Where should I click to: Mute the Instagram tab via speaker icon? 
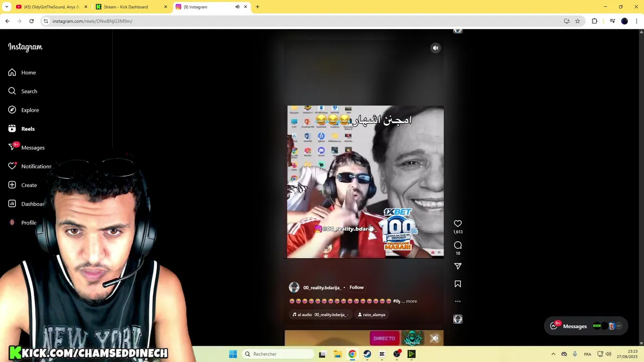point(237,7)
